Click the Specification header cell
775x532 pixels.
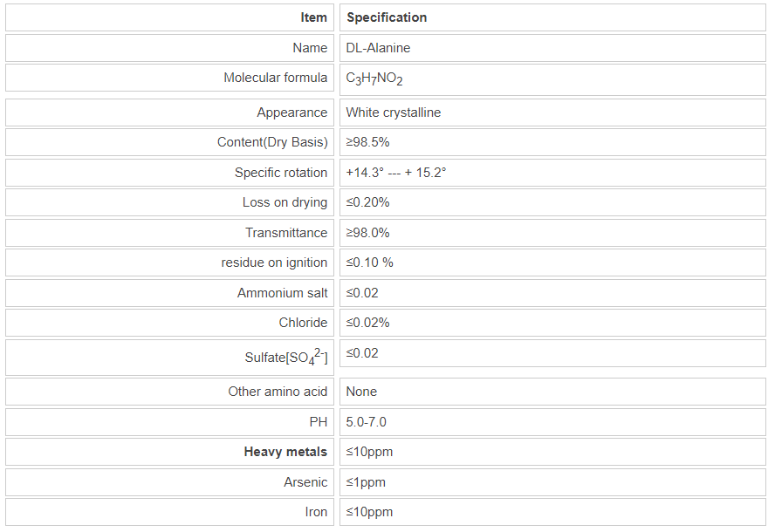click(x=387, y=17)
